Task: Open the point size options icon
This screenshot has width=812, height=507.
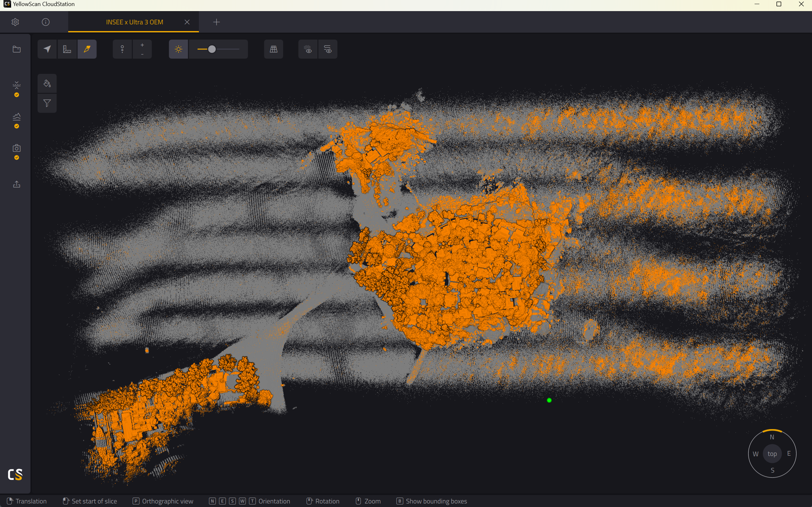Action: point(122,49)
